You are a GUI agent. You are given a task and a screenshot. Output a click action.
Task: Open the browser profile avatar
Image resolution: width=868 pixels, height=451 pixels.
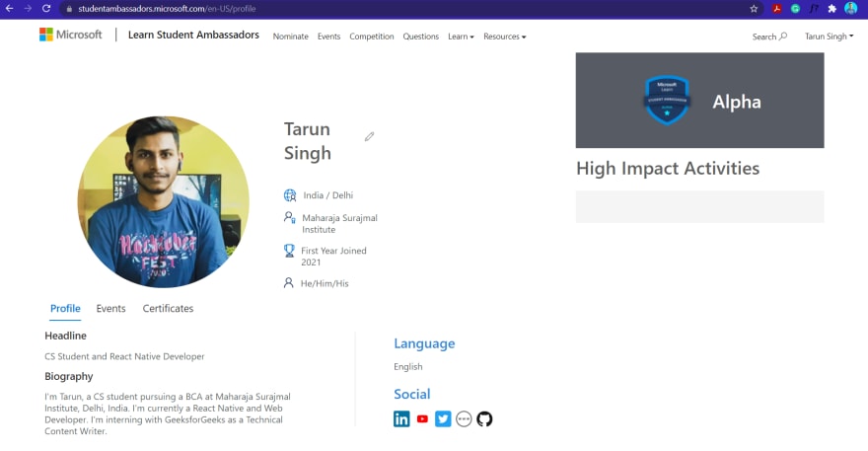click(x=851, y=8)
